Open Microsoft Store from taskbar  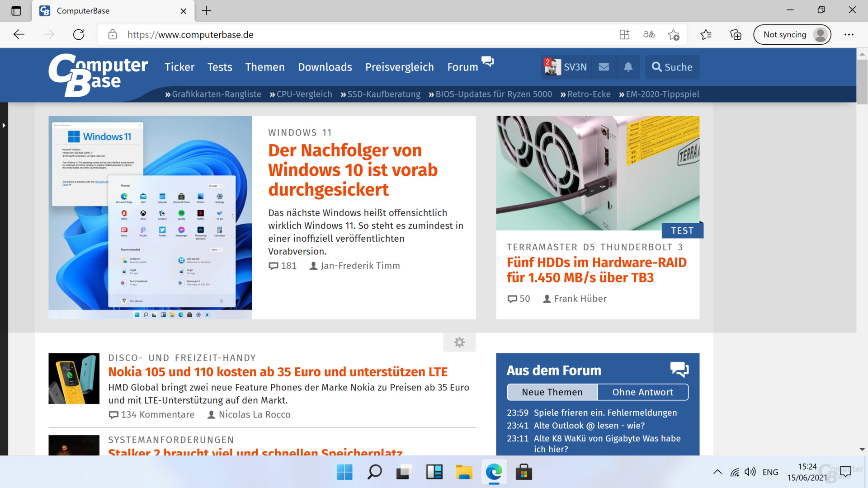(x=524, y=472)
